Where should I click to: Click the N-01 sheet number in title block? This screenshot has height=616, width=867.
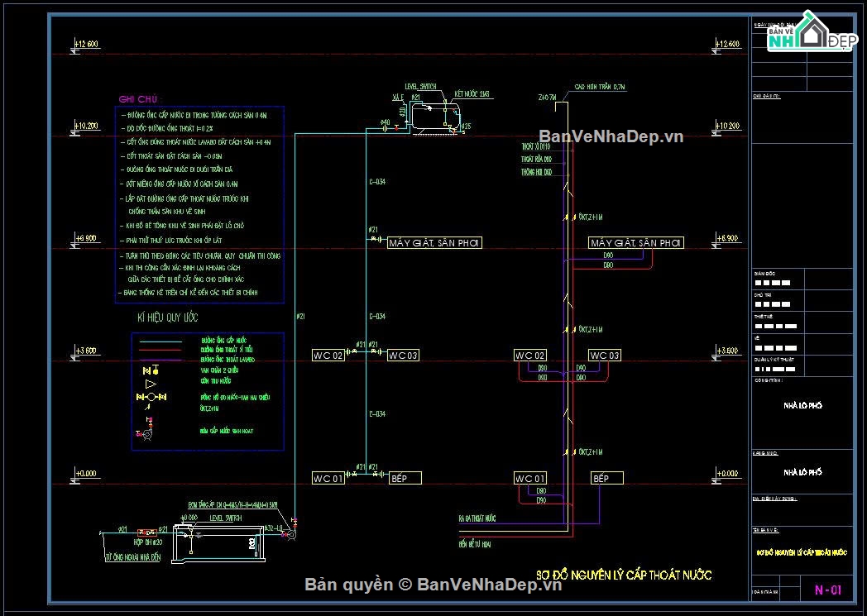827,590
